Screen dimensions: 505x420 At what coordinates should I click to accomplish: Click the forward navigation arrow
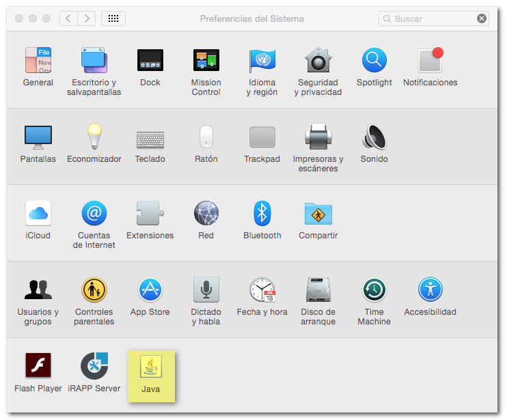87,18
